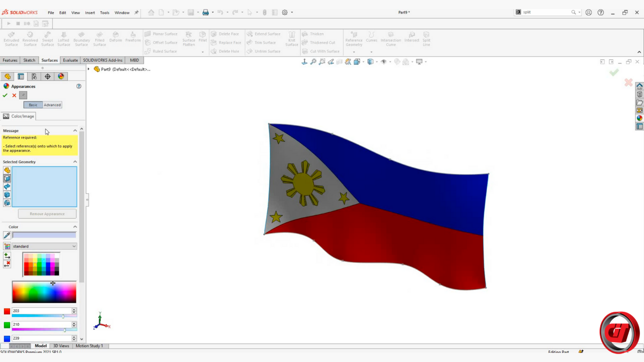The width and height of the screenshot is (644, 362).
Task: Collapse the Message section
Action: [x=75, y=131]
